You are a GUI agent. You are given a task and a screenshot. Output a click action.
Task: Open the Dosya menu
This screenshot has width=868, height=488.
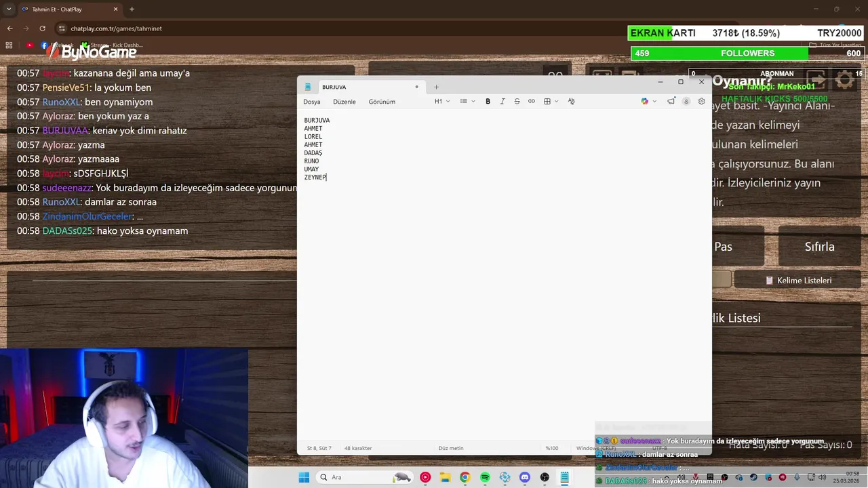[x=312, y=102]
